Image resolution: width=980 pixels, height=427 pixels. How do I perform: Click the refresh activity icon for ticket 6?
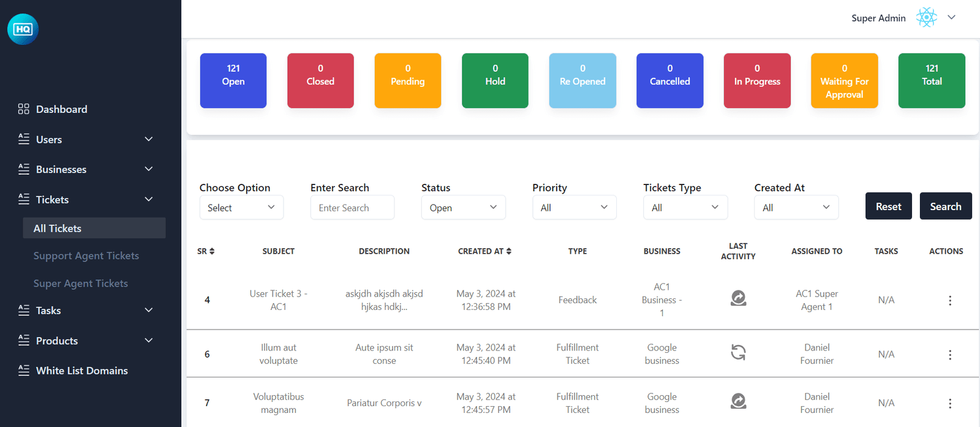coord(738,352)
